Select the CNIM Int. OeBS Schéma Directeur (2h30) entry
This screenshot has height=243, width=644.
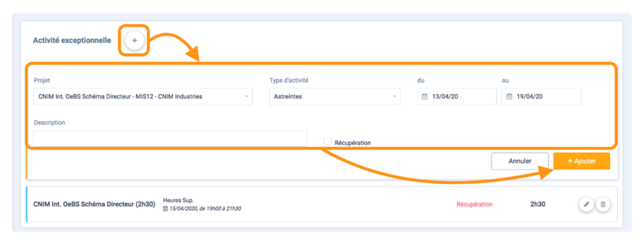tap(94, 204)
